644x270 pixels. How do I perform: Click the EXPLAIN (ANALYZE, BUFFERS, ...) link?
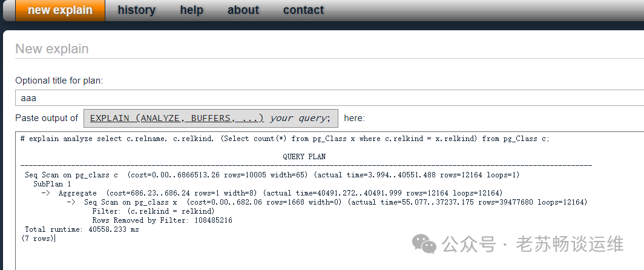(x=176, y=118)
